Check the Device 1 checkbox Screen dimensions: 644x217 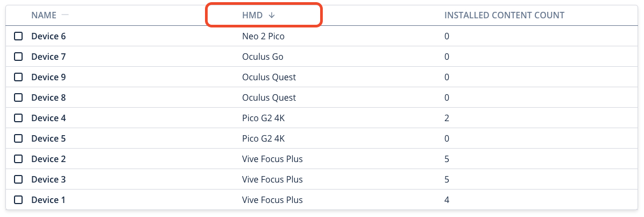tap(18, 200)
